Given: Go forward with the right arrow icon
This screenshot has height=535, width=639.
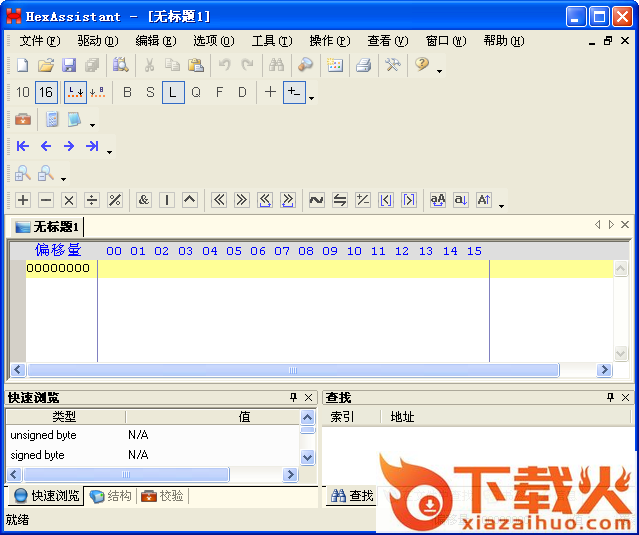Looking at the screenshot, I should click(x=69, y=146).
